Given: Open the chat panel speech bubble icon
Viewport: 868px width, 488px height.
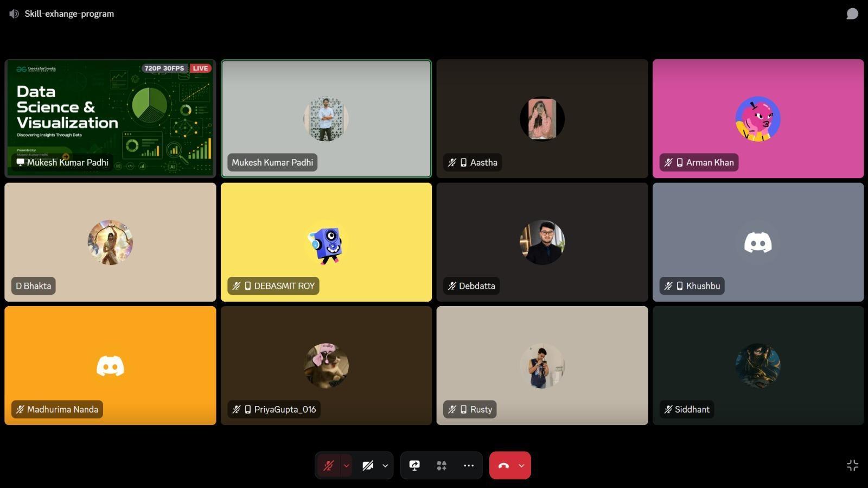Looking at the screenshot, I should coord(852,14).
